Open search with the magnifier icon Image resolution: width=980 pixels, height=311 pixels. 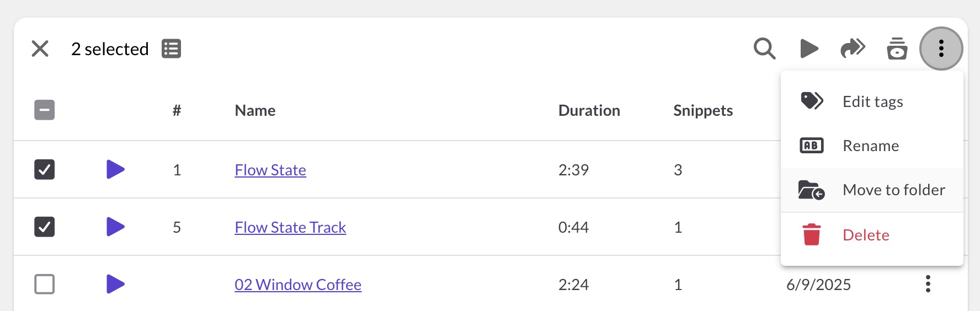(x=764, y=49)
